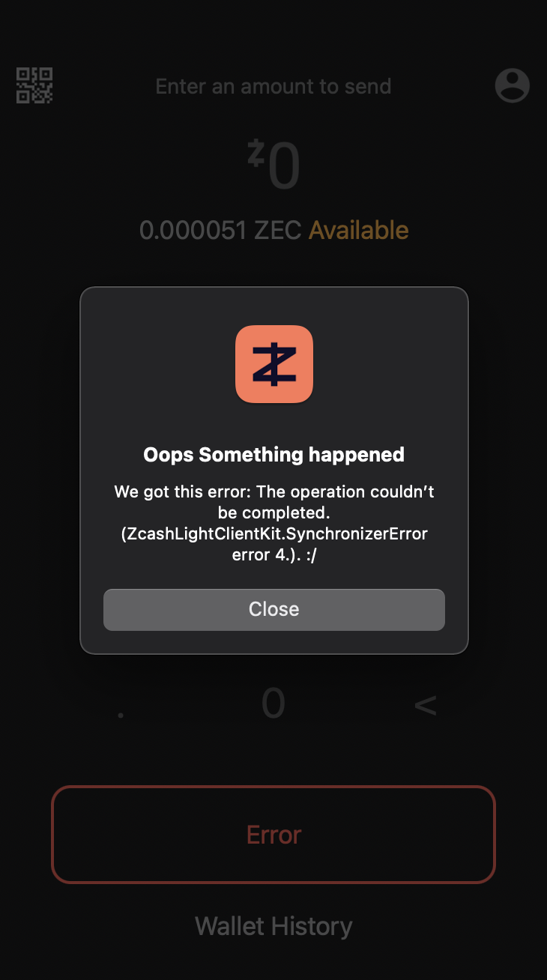Tap the backspace arrow on keypad
This screenshot has width=547, height=980.
pos(426,705)
